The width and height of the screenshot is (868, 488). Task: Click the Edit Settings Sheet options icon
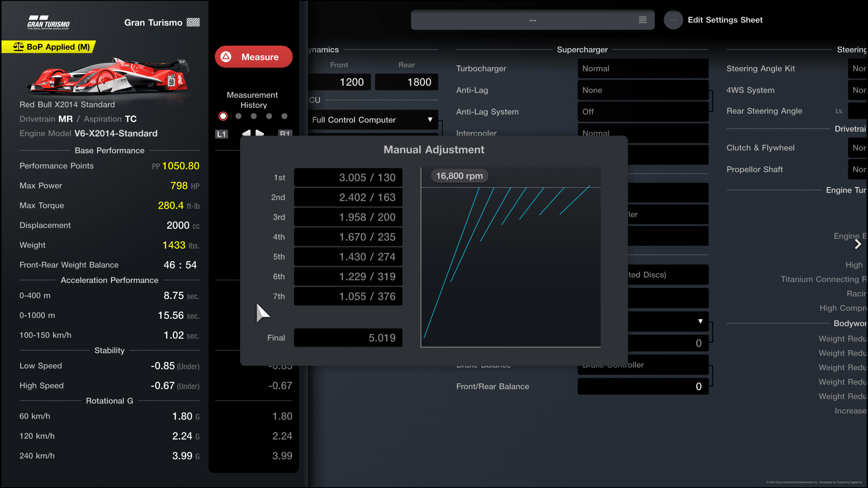click(673, 20)
